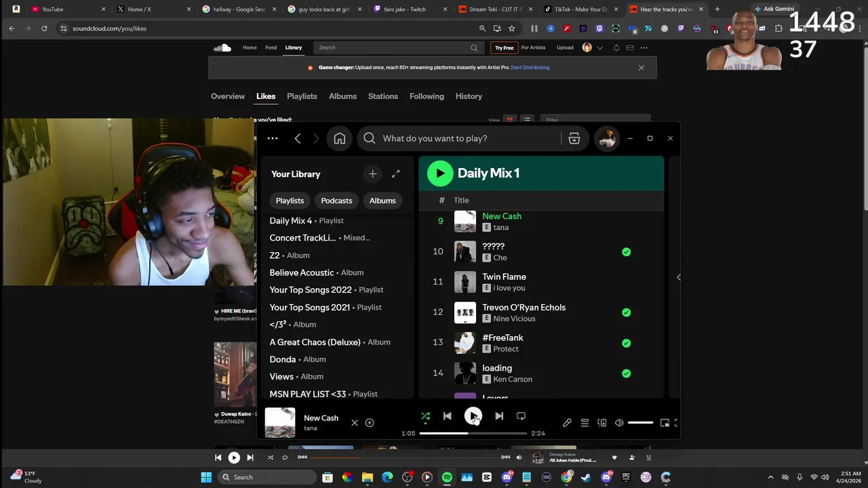
Task: Toggle liked checkmark for Trevon O'Ryan Echols
Action: coord(626,312)
